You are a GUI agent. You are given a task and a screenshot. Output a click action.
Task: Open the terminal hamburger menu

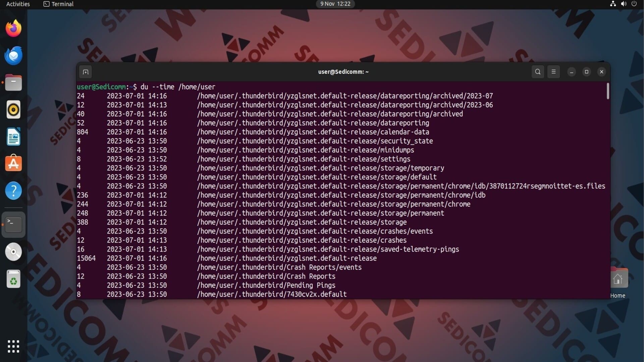553,72
